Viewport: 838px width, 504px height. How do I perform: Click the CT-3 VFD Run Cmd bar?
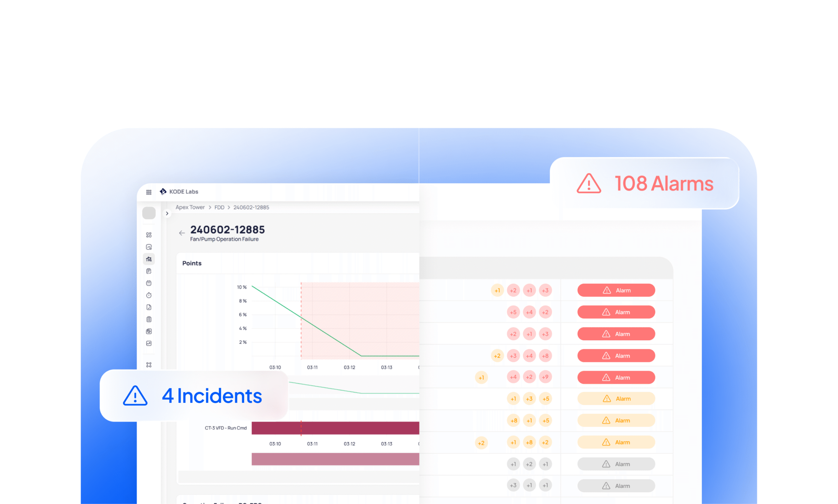(x=335, y=428)
